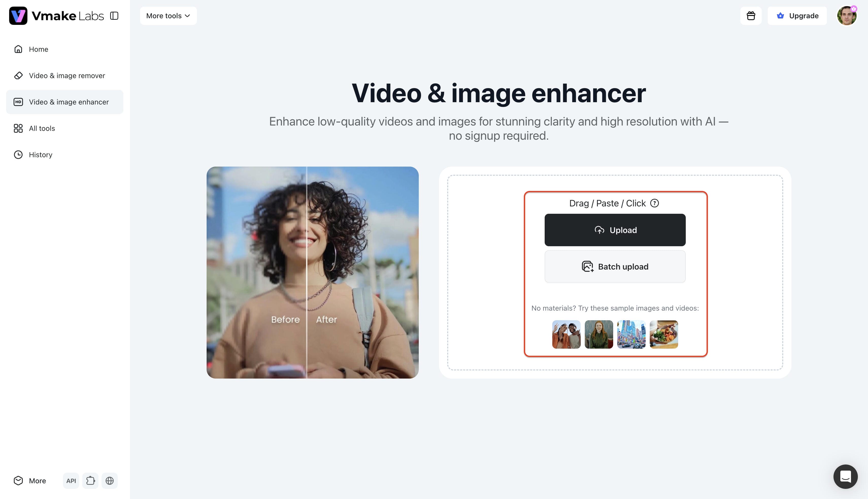
Task: Open the user profile avatar
Action: point(847,16)
